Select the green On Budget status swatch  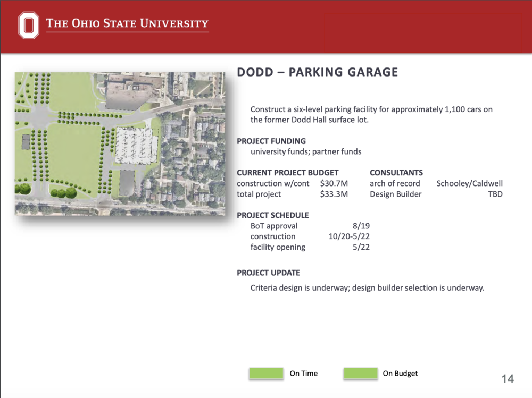[360, 373]
